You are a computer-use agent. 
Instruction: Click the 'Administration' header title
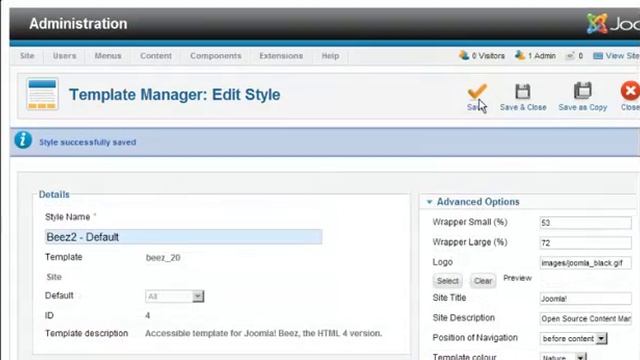click(78, 24)
